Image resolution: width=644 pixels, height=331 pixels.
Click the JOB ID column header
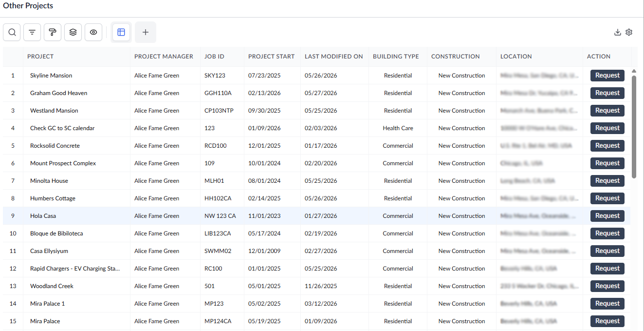tap(214, 57)
